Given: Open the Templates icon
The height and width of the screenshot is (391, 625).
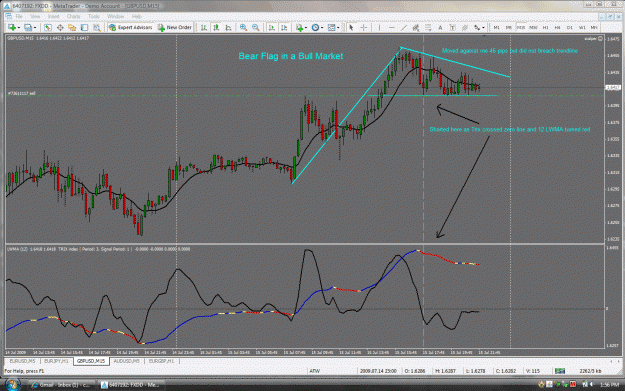Looking at the screenshot, I should pos(331,28).
